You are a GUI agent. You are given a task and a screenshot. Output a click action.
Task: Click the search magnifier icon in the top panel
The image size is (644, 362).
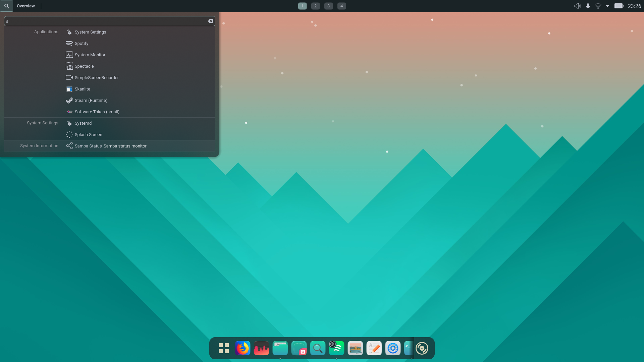pos(6,6)
